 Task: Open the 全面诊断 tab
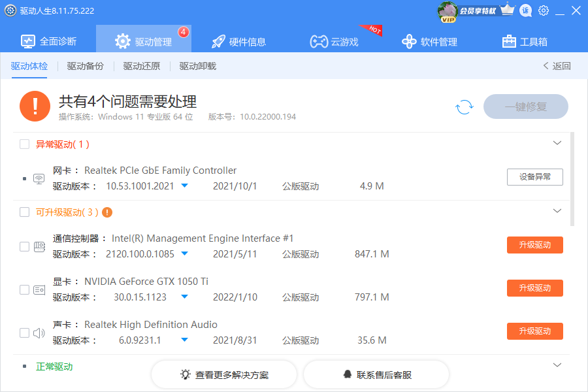tap(48, 41)
